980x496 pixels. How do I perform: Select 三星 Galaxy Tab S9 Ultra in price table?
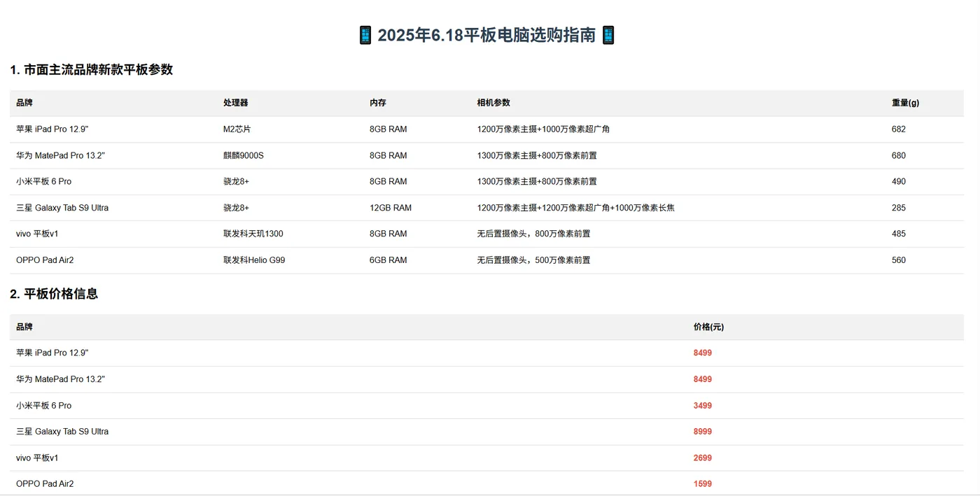click(x=62, y=432)
